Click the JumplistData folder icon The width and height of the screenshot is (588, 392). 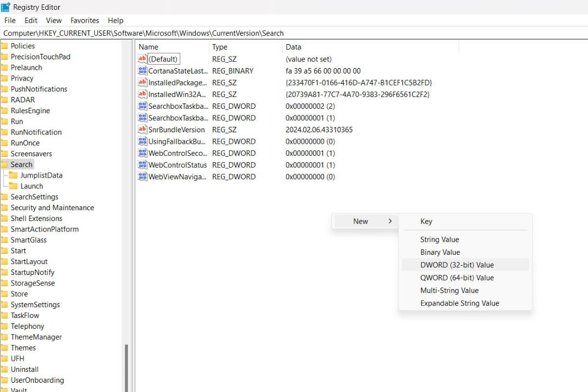(14, 175)
